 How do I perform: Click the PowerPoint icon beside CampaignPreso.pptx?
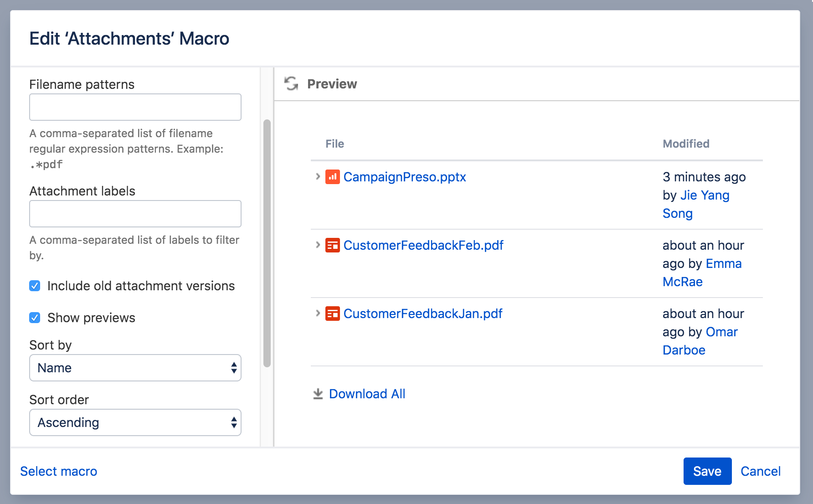click(333, 177)
